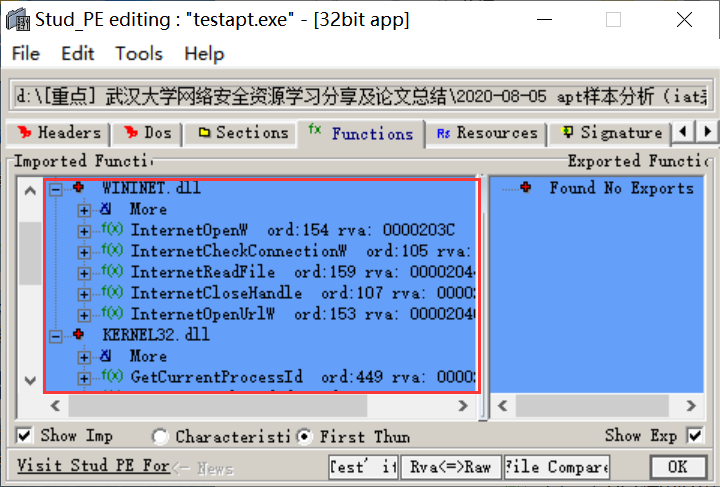720x487 pixels.
Task: Click red cross icon by Found No Exports
Action: [526, 187]
